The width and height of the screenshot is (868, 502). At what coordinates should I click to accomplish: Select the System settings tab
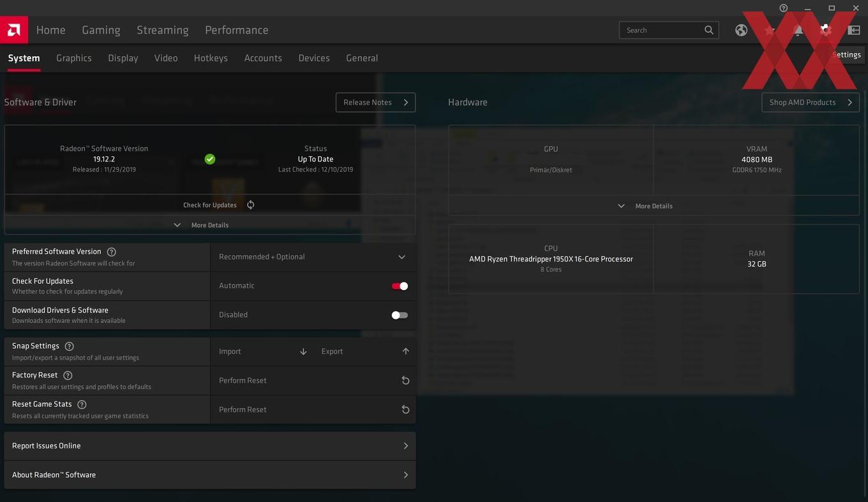(24, 58)
